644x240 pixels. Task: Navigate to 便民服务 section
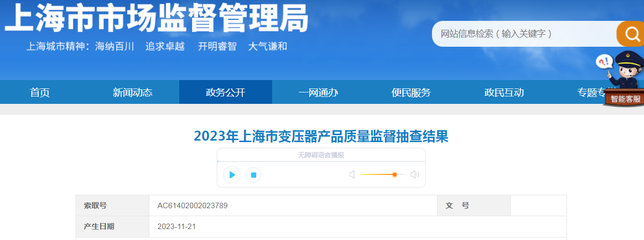(411, 92)
